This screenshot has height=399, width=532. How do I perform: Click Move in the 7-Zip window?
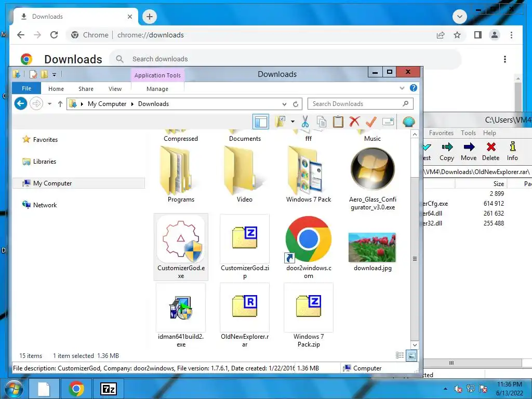tap(469, 151)
